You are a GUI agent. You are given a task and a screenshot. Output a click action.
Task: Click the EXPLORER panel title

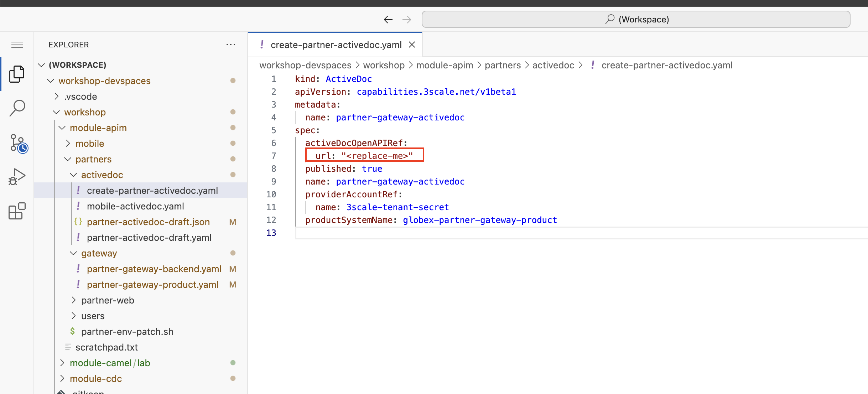[69, 45]
